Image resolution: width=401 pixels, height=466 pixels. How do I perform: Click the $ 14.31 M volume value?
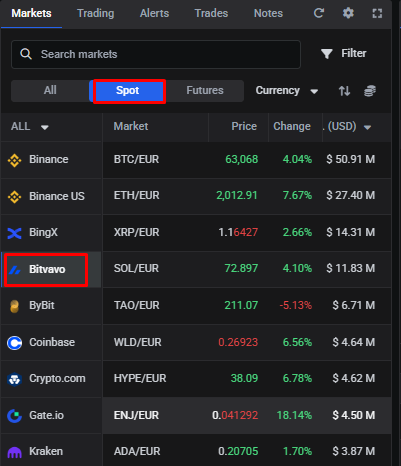pyautogui.click(x=351, y=232)
